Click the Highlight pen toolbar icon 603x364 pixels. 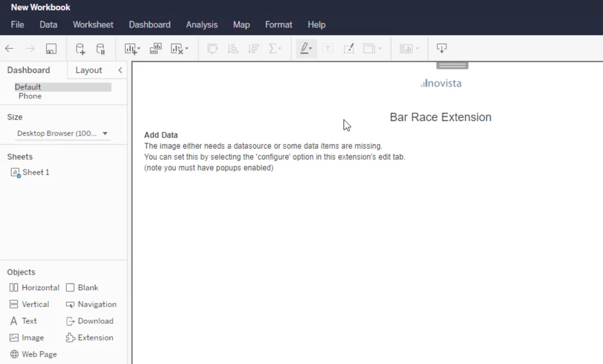click(x=304, y=49)
